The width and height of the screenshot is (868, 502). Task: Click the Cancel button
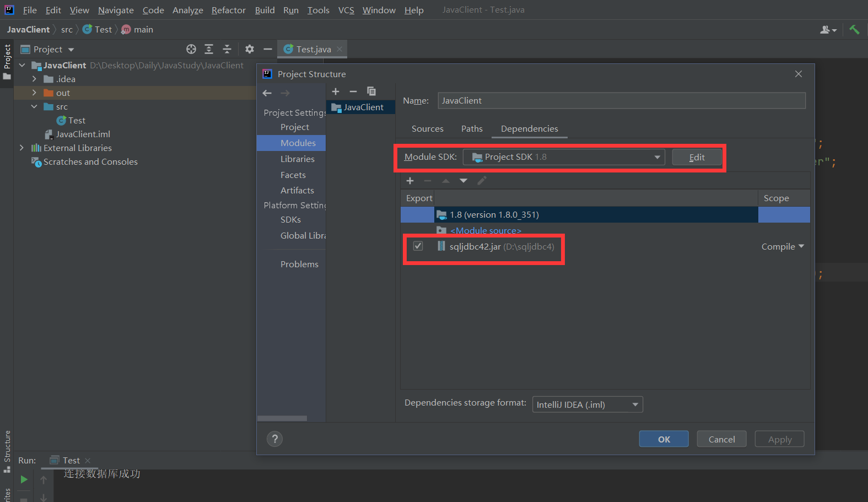[x=721, y=439]
